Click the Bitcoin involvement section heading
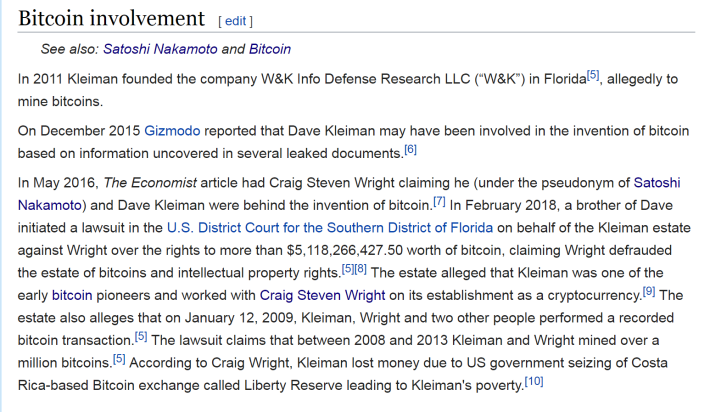 [x=111, y=18]
